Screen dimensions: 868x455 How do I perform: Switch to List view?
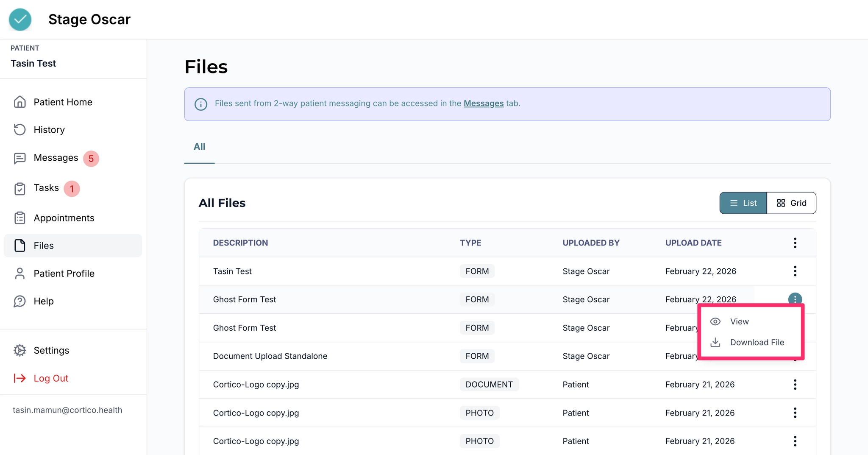pyautogui.click(x=743, y=203)
